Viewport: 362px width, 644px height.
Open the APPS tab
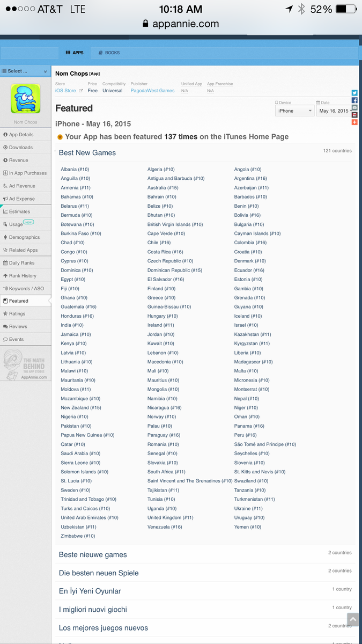[75, 53]
